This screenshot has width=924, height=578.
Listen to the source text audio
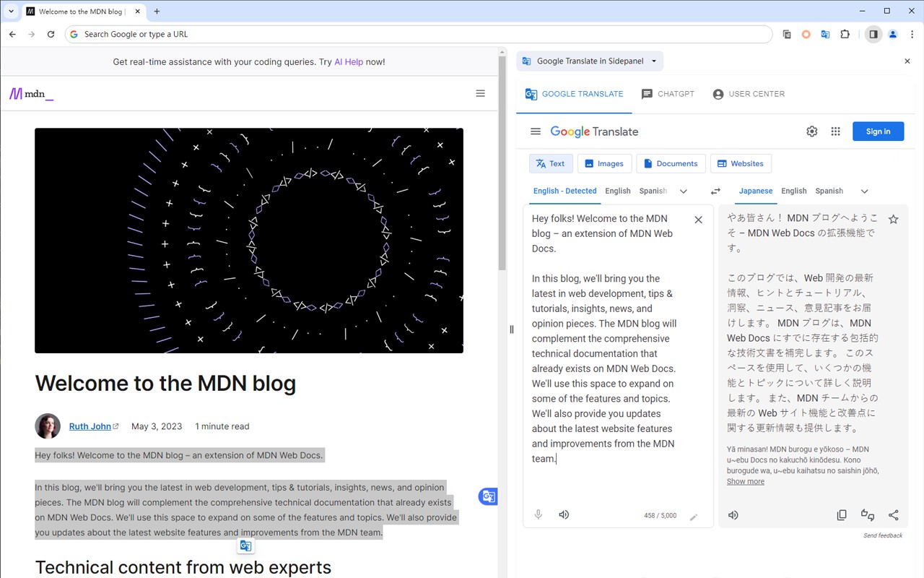coord(564,514)
